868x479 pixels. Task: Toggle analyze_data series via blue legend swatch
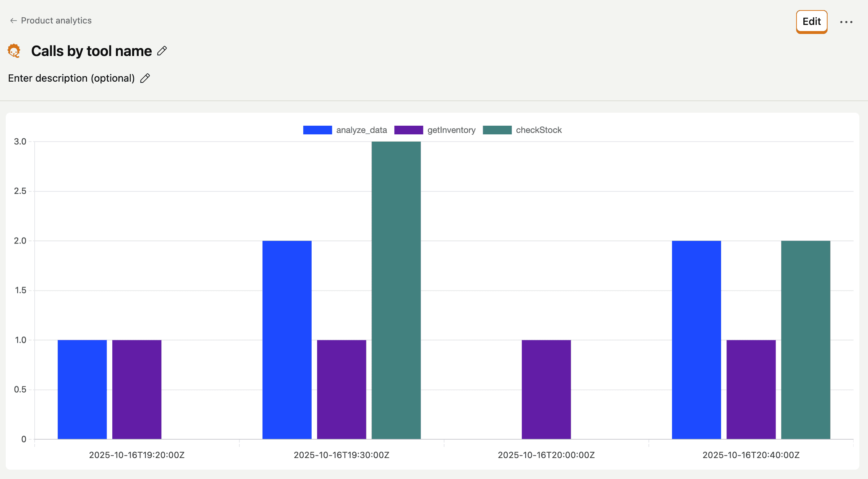[x=317, y=130]
